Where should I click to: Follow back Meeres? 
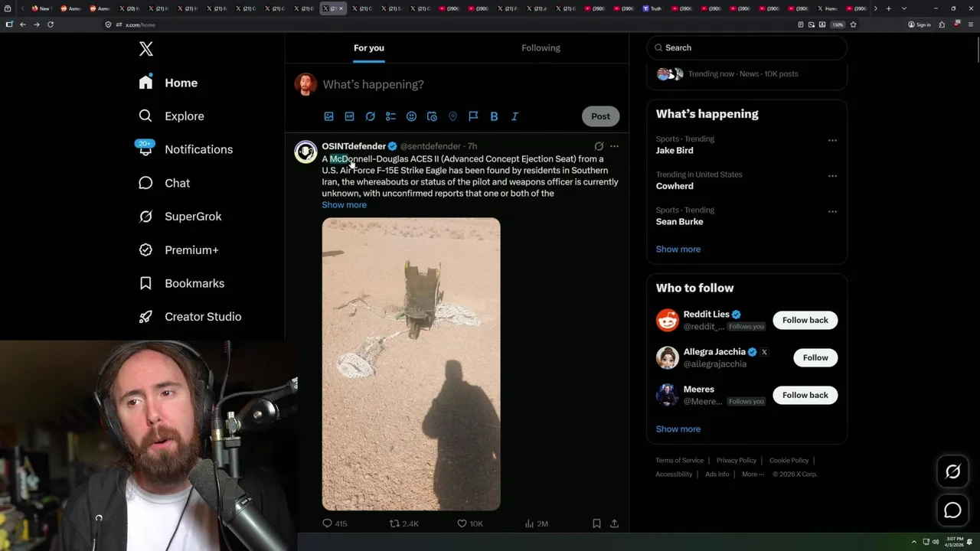pyautogui.click(x=805, y=395)
